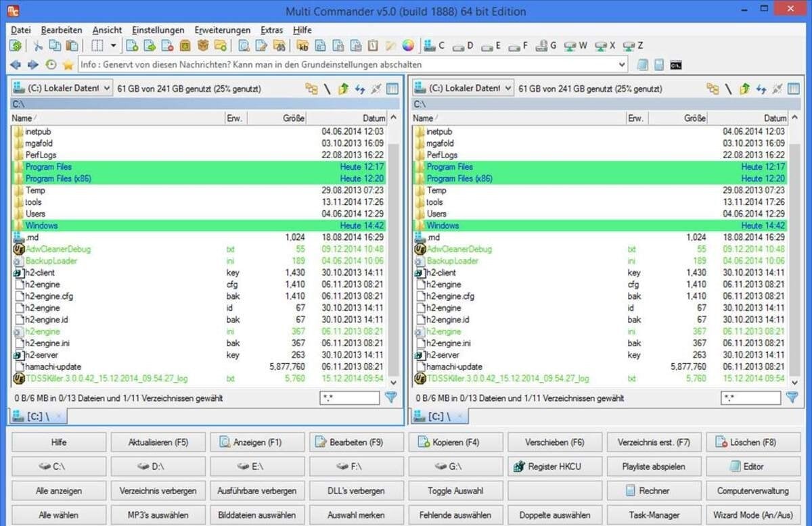Click the 'Computerverwaltung' button
The image size is (812, 526).
pos(753,491)
